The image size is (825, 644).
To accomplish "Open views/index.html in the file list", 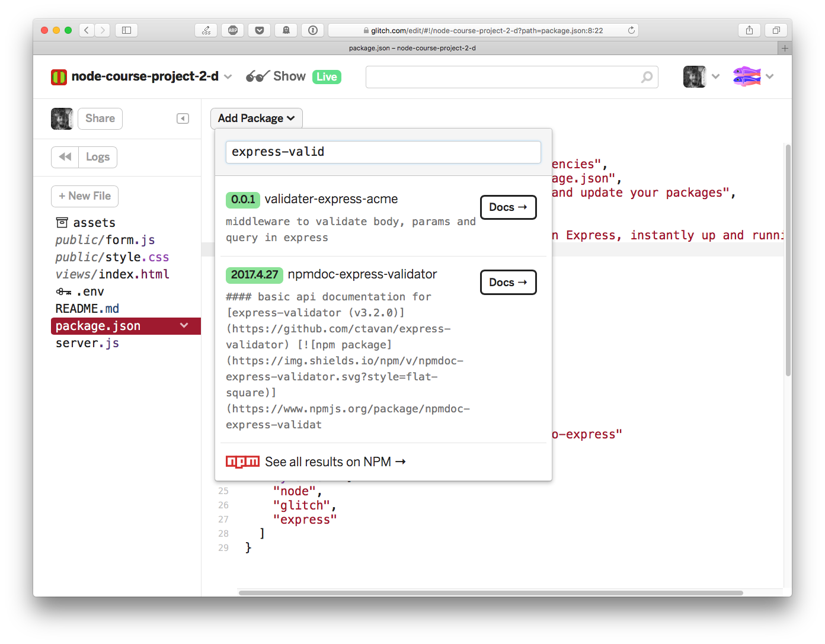I will click(112, 274).
